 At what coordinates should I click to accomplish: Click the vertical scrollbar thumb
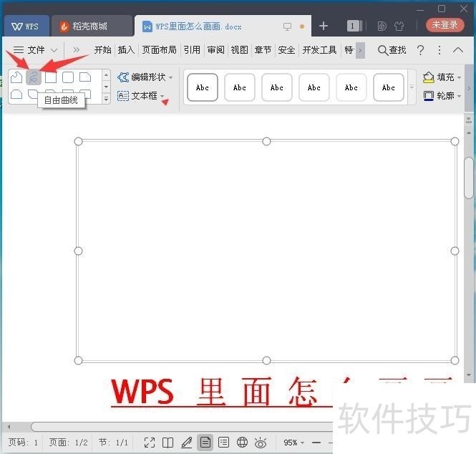tap(469, 178)
